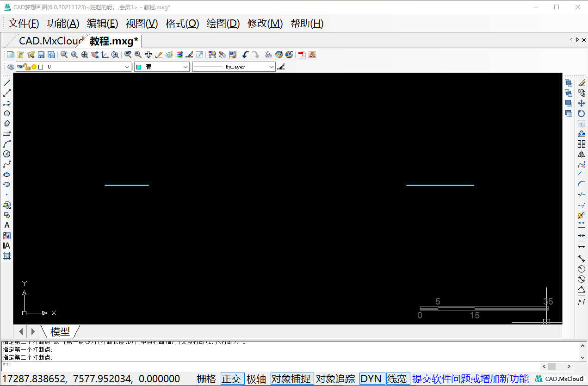
Task: Toggle layer 0 visibility eye icon
Action: tap(20, 67)
